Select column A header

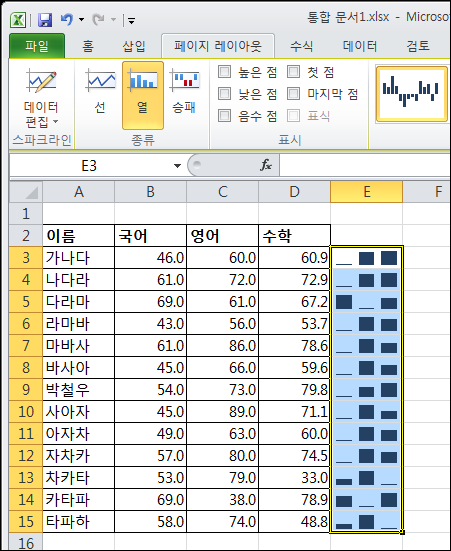tap(78, 192)
